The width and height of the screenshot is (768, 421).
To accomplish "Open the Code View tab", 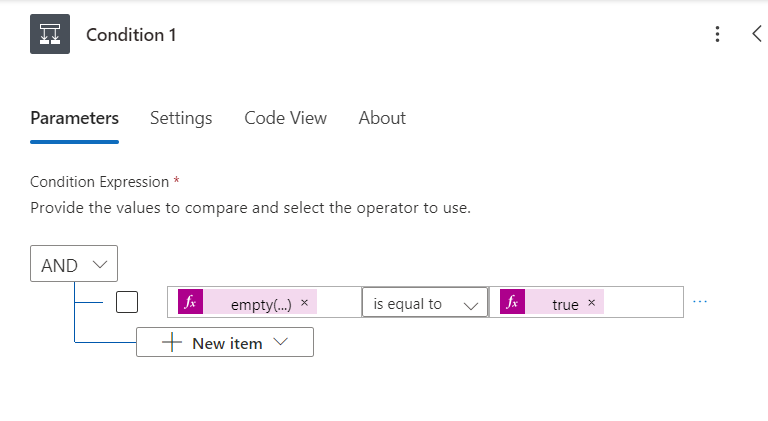I will (285, 118).
